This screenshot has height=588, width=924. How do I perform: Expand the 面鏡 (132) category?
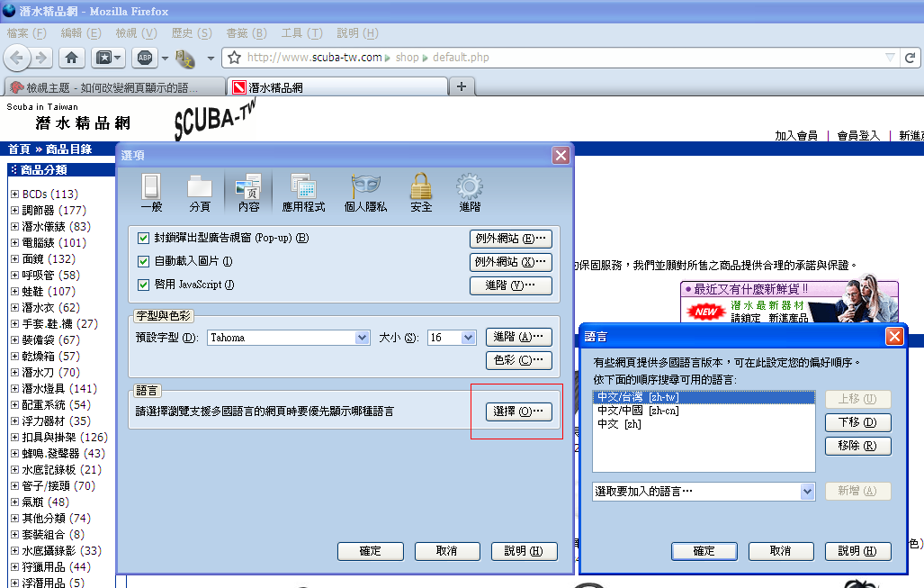(x=14, y=259)
